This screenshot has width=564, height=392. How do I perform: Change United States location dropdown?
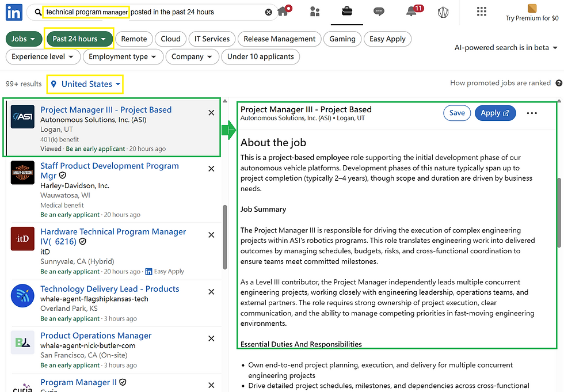pos(86,84)
